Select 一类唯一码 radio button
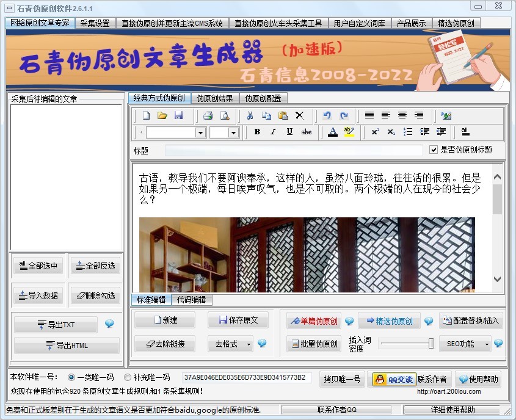This screenshot has height=420, width=516. [x=71, y=377]
